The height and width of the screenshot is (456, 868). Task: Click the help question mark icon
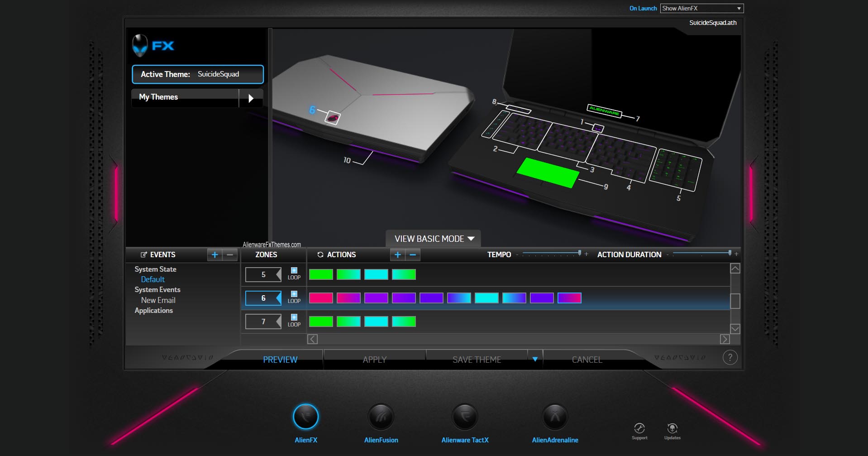[730, 358]
